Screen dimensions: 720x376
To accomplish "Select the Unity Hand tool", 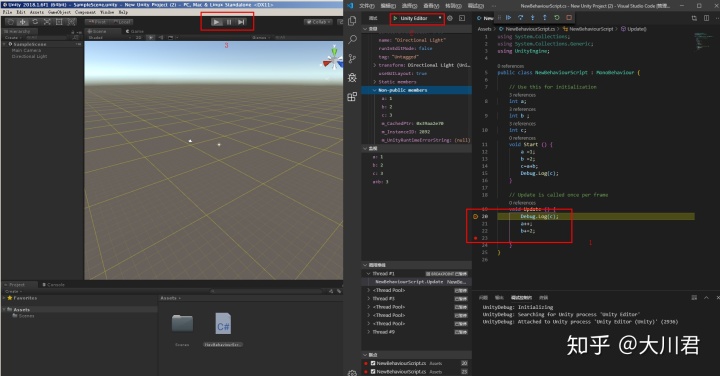I will click(10, 22).
